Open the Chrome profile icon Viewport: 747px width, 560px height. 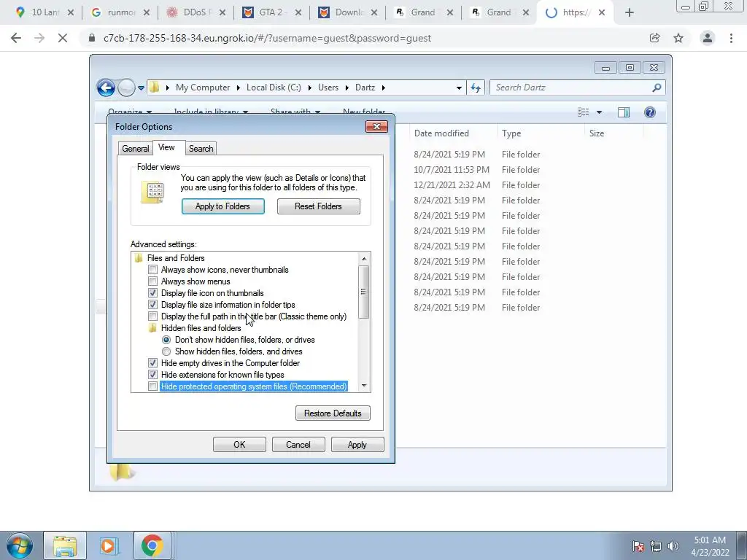coord(708,38)
